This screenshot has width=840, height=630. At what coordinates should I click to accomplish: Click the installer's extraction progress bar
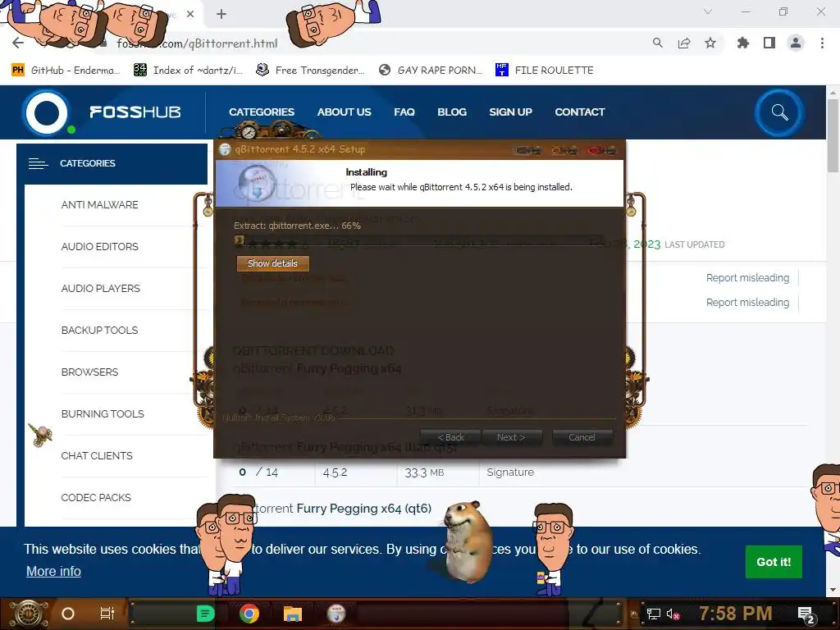[x=421, y=240]
